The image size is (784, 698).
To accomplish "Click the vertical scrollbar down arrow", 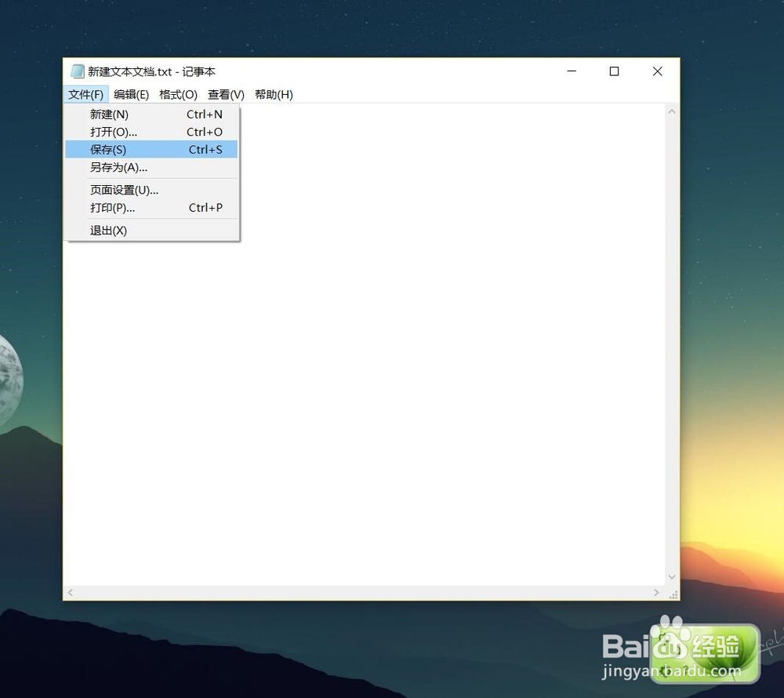I will click(672, 577).
